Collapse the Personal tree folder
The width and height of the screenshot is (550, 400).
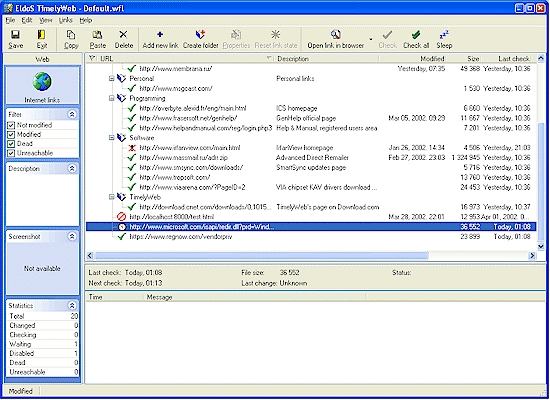(x=112, y=79)
